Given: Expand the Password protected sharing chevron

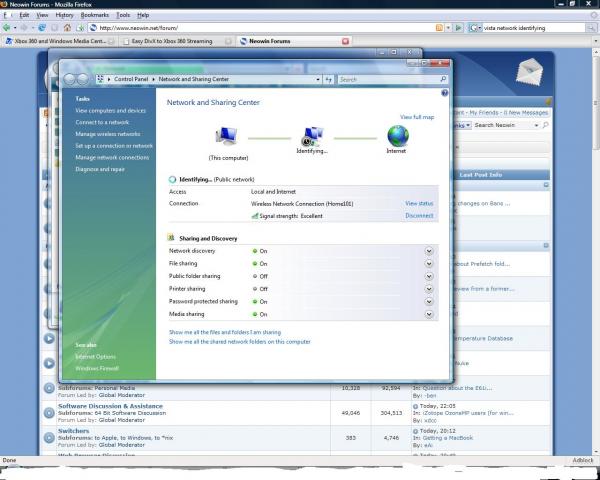Looking at the screenshot, I should click(429, 302).
